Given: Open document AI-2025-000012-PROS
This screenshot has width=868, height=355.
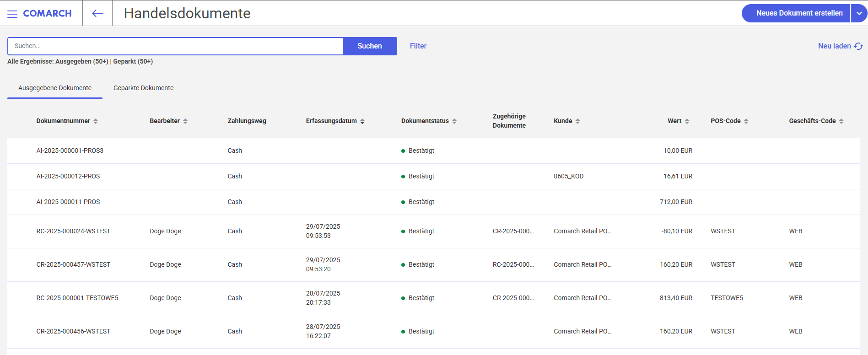Looking at the screenshot, I should coord(68,176).
